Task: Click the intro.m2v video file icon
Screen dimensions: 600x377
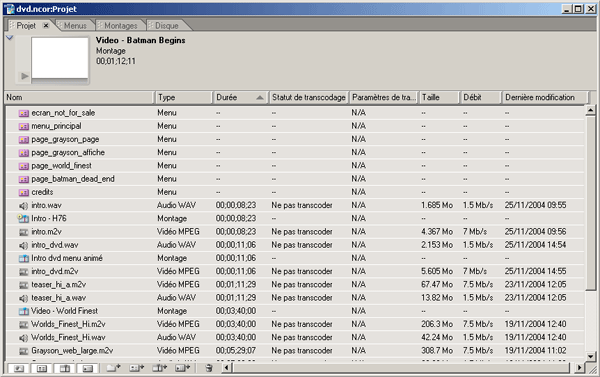Action: coord(24,232)
